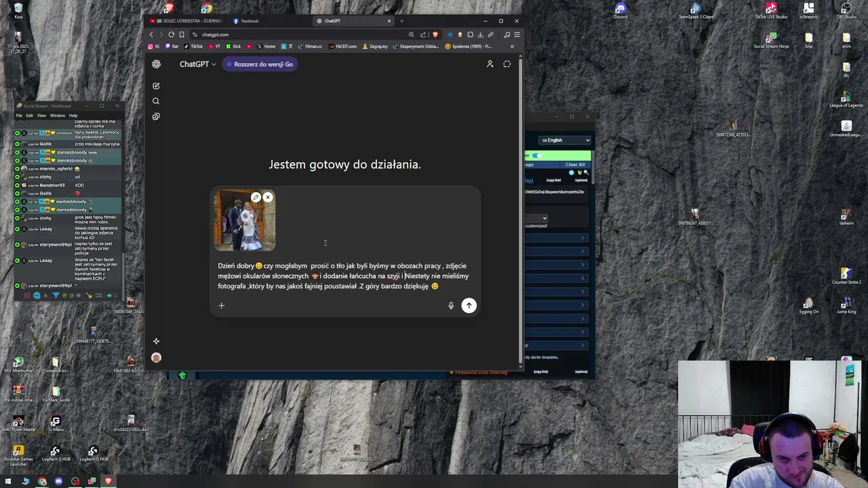Open the us English language dropdown
868x488 pixels.
coord(565,140)
